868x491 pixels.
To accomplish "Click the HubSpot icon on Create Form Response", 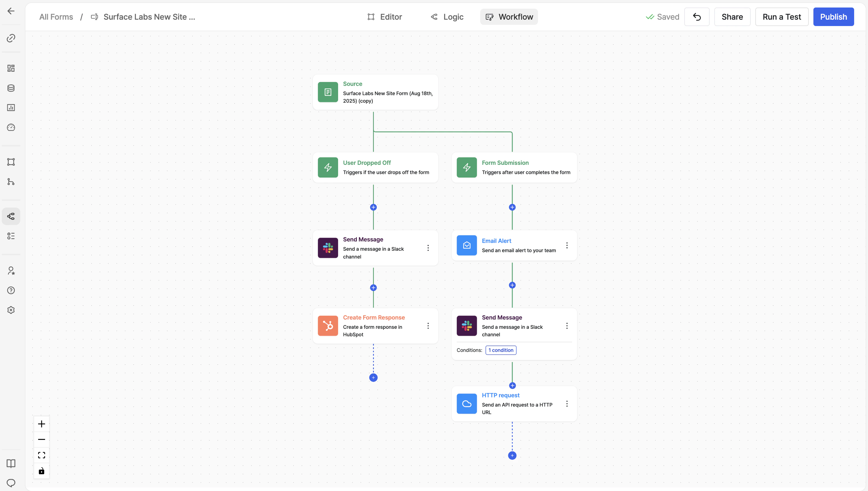I will tap(328, 326).
